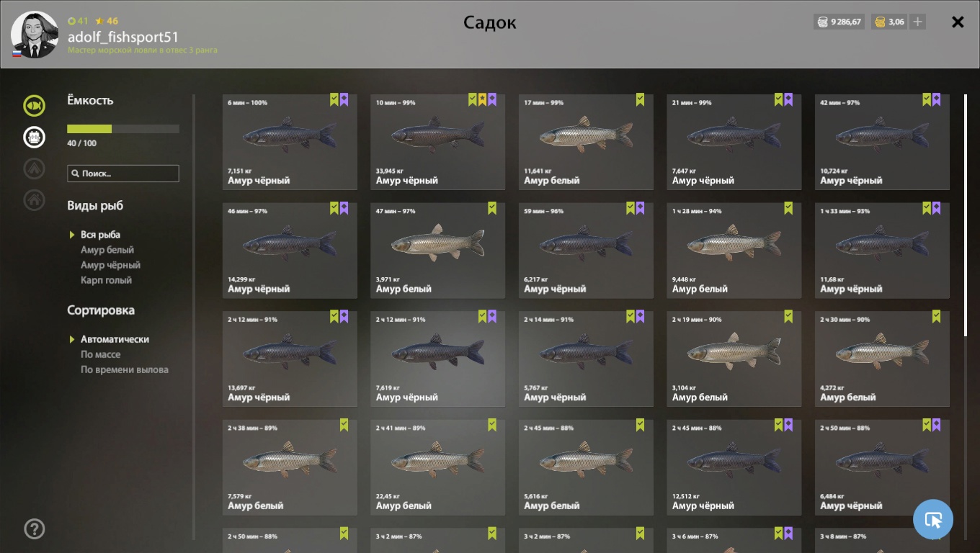
Task: Select Вся рыба filter
Action: point(100,235)
